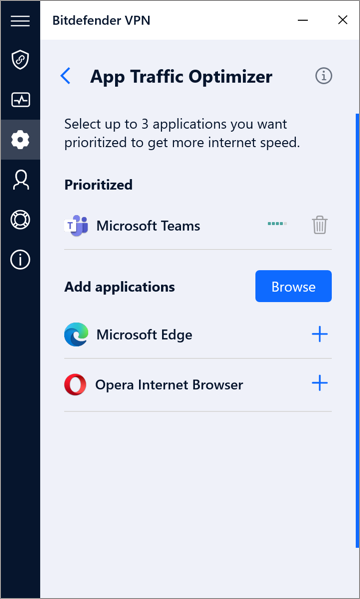Image resolution: width=360 pixels, height=599 pixels.
Task: Select the Settings gear in sidebar
Action: 20,140
